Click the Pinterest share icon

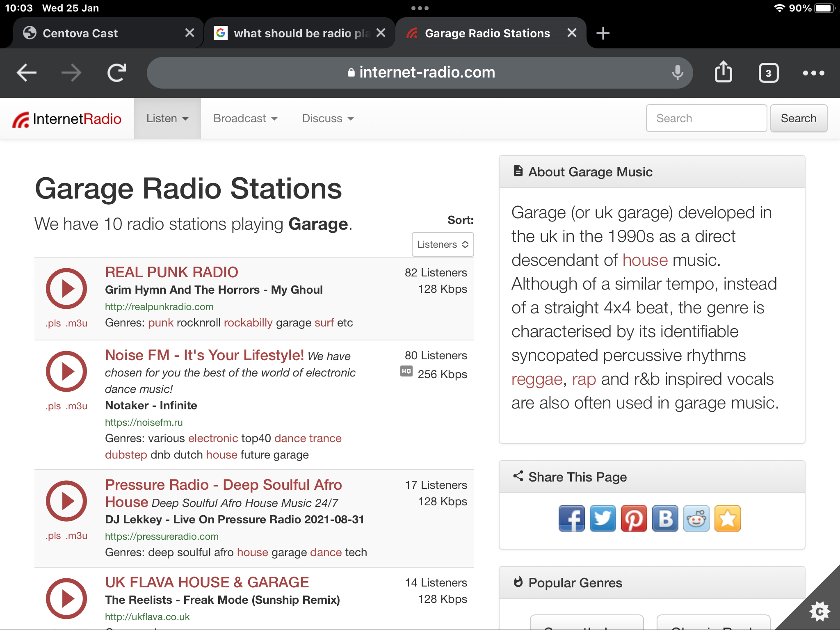coord(634,518)
